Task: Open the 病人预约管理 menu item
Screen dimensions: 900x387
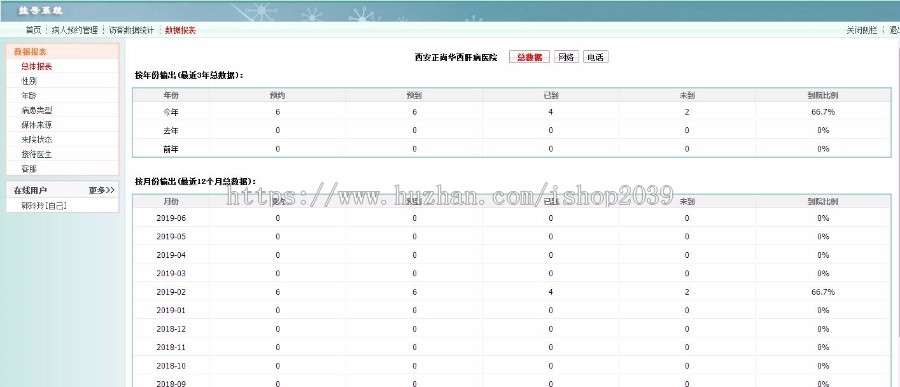Action: [x=75, y=30]
